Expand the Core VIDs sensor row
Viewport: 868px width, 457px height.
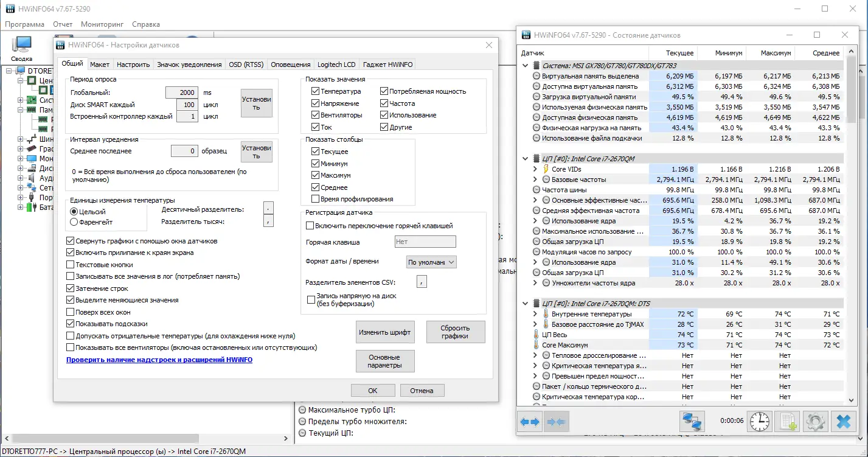(x=535, y=169)
